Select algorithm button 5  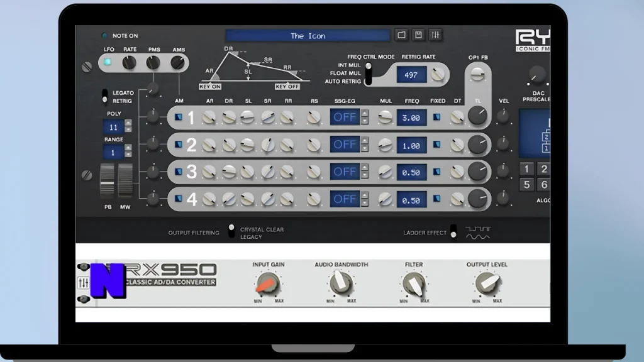(x=526, y=184)
